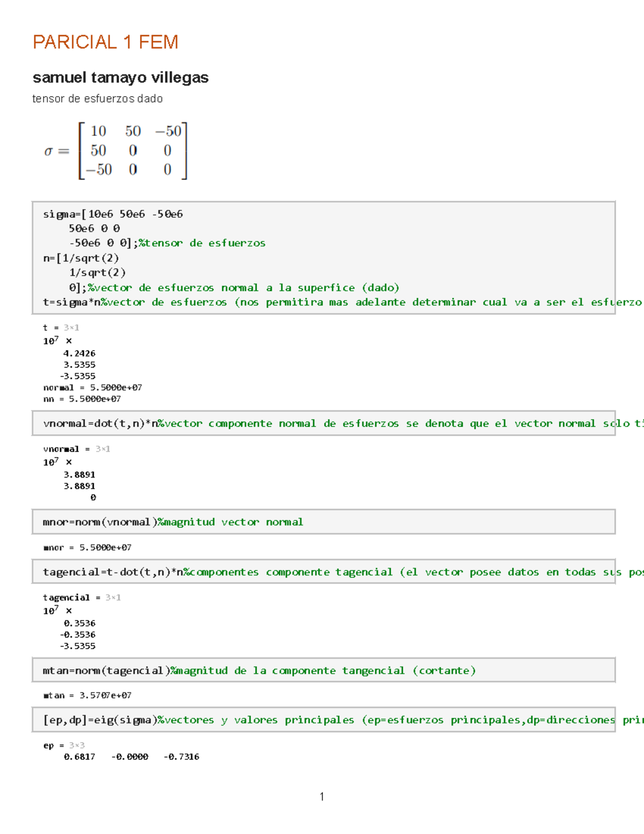Click the mtan=norm(tagencial) code block

(x=106, y=671)
